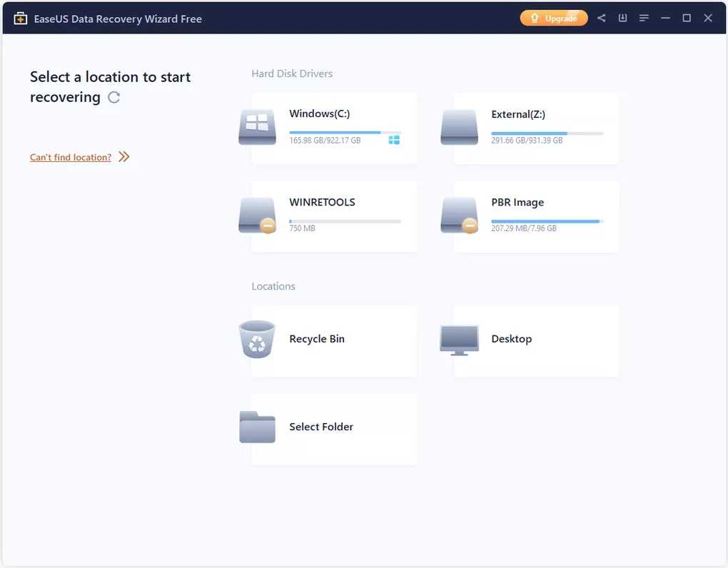
Task: Select the External(Z:) drive icon
Action: [459, 128]
